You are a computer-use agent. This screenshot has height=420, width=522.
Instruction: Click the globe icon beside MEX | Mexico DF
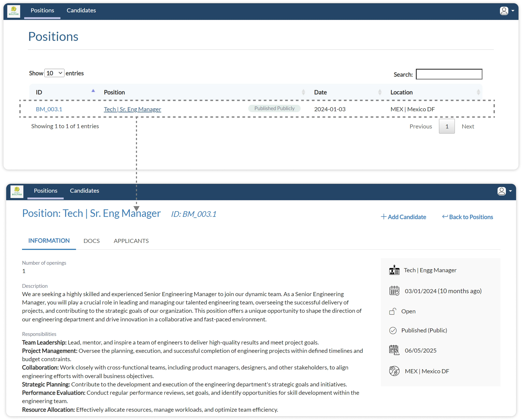point(394,371)
